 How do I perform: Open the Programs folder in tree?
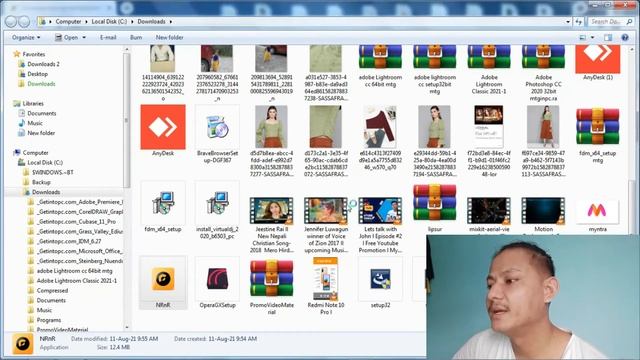point(49,320)
